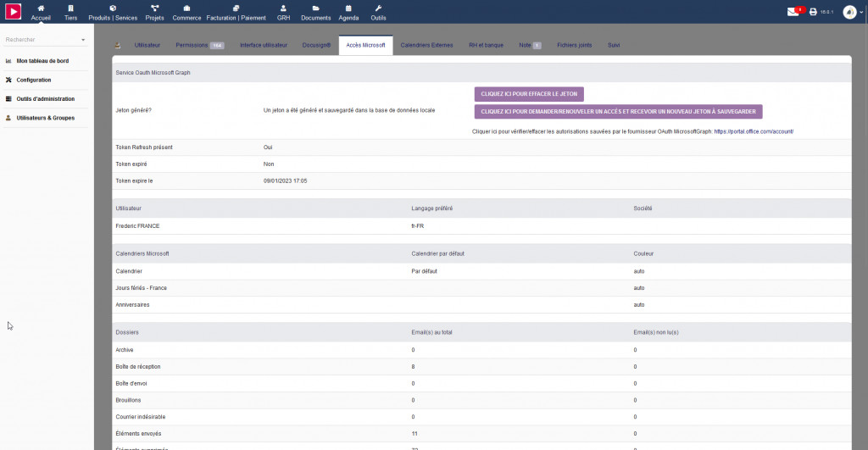
Task: Open the Fichiers joints tab
Action: [x=574, y=45]
